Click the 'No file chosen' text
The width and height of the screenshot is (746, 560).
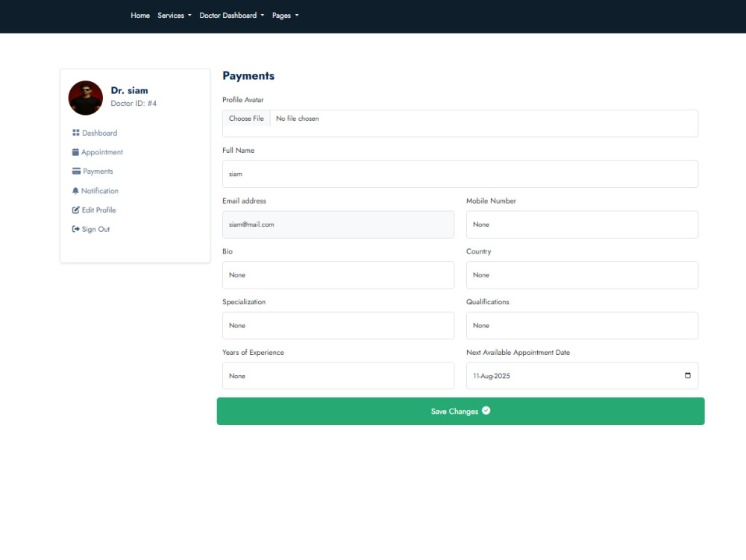tap(298, 119)
